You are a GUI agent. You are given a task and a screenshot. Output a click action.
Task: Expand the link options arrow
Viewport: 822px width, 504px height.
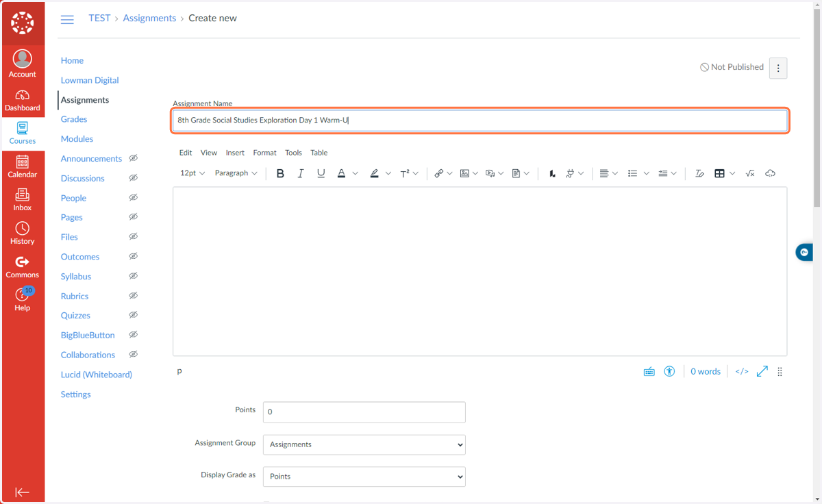click(449, 173)
